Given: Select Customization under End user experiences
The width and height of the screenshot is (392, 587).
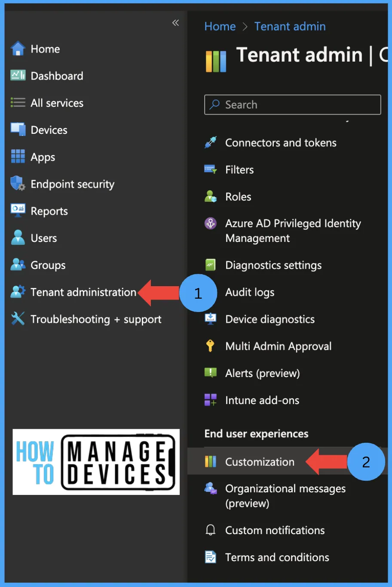Looking at the screenshot, I should [x=260, y=462].
